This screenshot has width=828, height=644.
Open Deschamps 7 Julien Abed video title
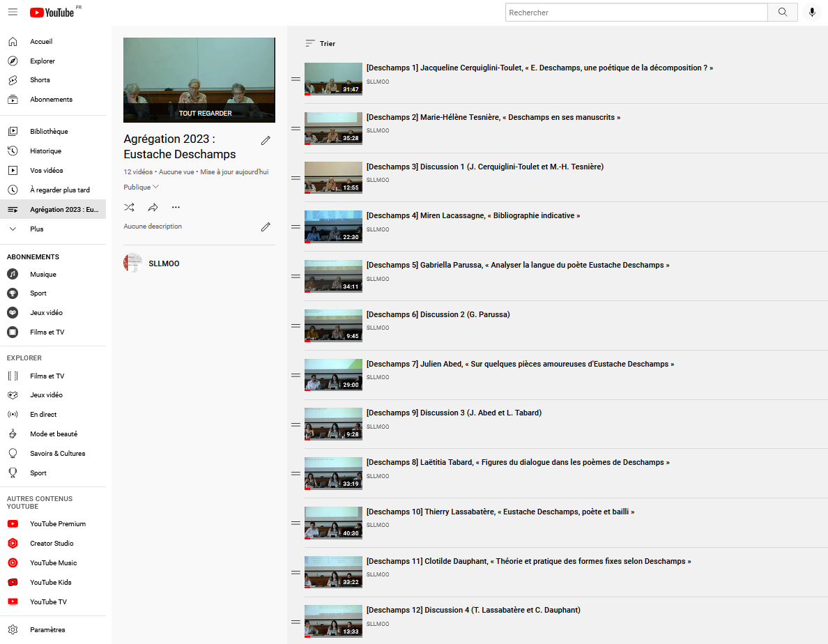pyautogui.click(x=520, y=365)
